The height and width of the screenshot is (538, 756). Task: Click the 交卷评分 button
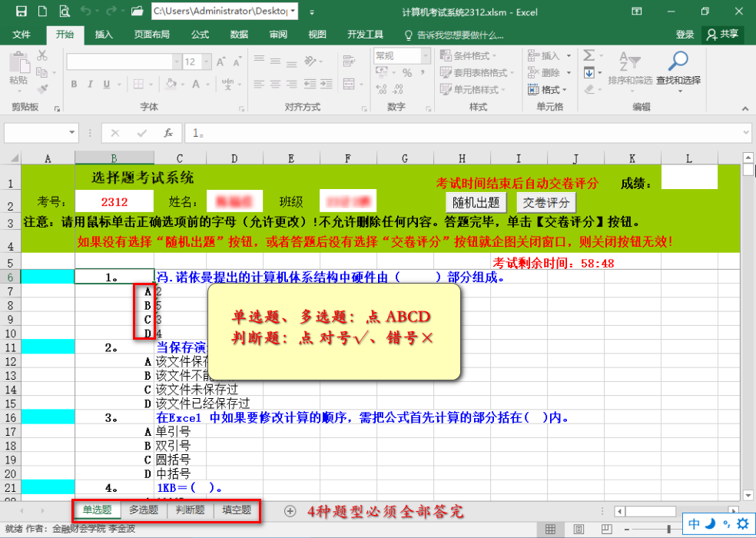point(546,203)
